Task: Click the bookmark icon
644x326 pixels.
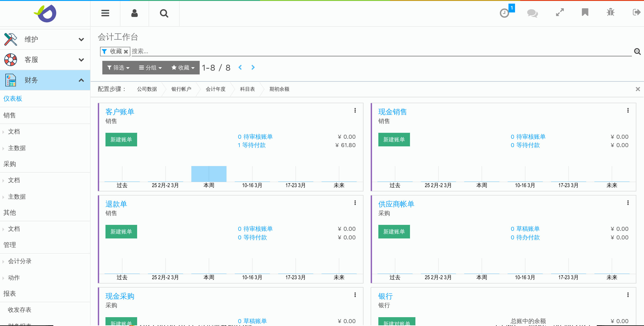Action: 585,12
